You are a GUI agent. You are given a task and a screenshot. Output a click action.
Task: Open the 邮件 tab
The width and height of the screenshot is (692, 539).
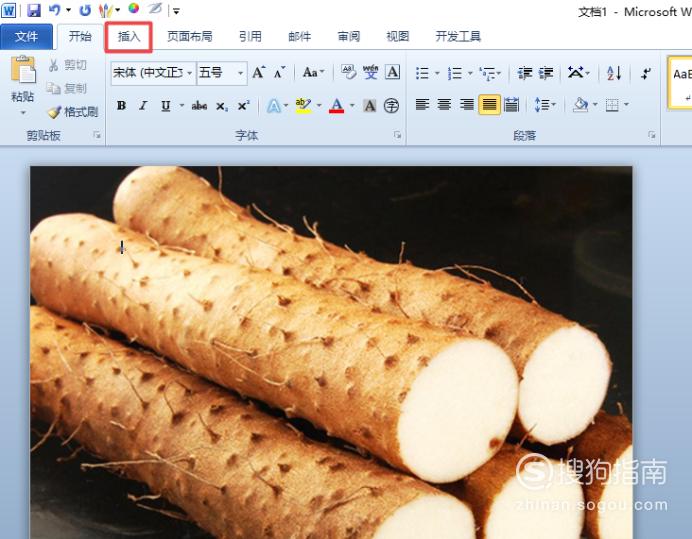300,37
